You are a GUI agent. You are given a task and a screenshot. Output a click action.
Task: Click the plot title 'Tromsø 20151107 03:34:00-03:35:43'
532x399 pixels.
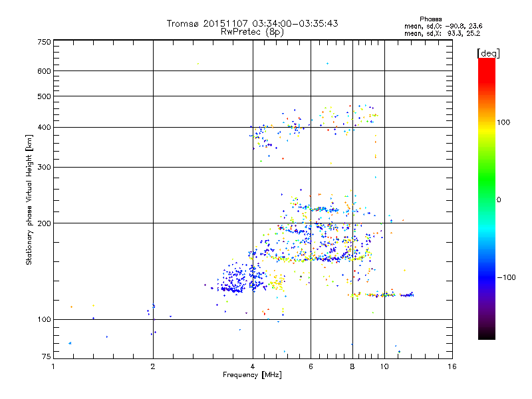[252, 23]
